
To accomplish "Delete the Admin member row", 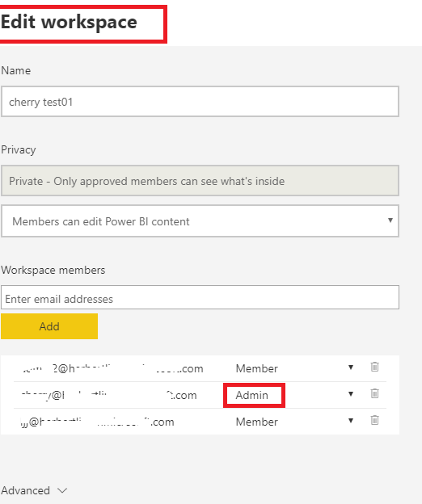I will [375, 393].
